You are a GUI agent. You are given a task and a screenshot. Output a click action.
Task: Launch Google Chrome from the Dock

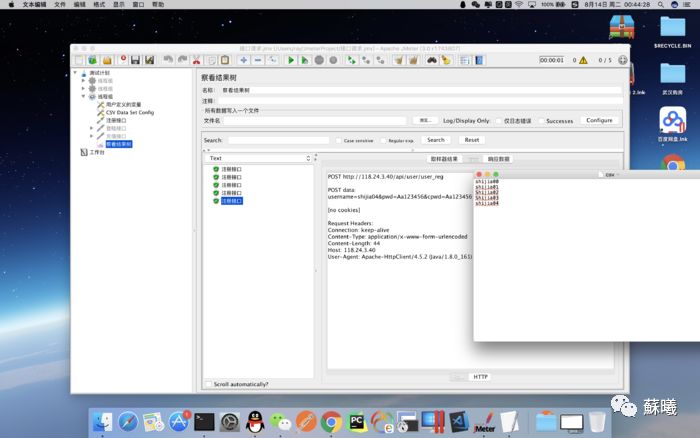click(331, 422)
